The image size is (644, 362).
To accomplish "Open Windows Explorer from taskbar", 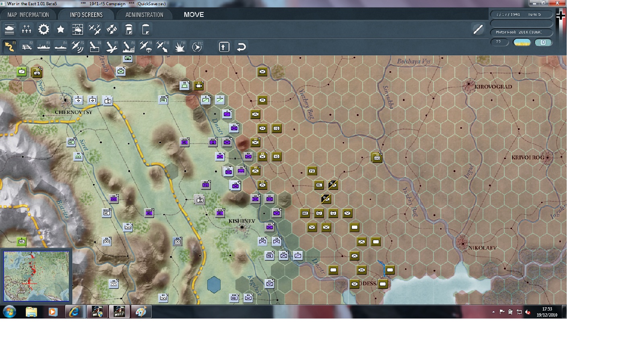I will (31, 312).
